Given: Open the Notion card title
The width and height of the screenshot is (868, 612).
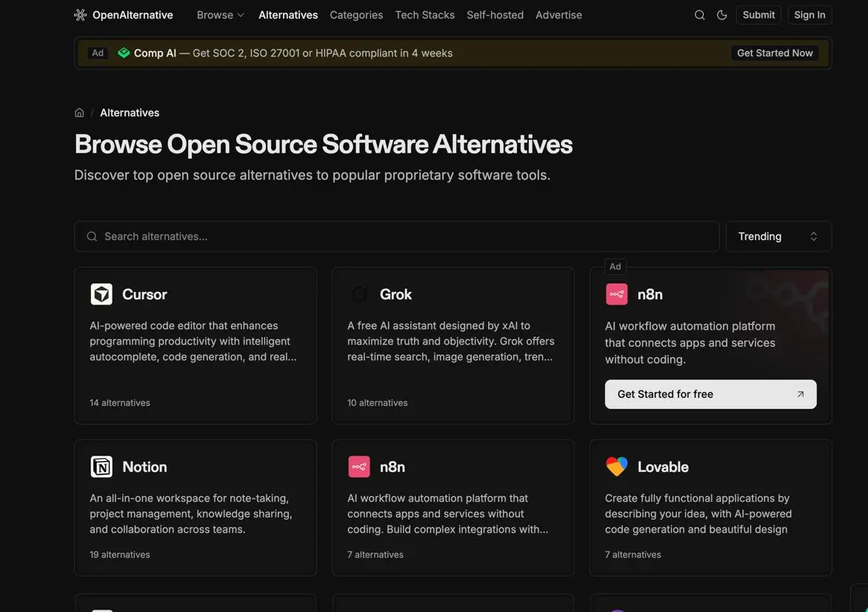Looking at the screenshot, I should point(144,466).
